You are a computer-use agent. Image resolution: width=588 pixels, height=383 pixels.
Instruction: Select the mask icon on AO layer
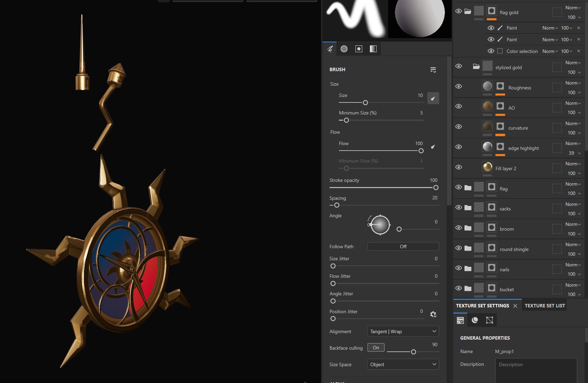pos(501,106)
